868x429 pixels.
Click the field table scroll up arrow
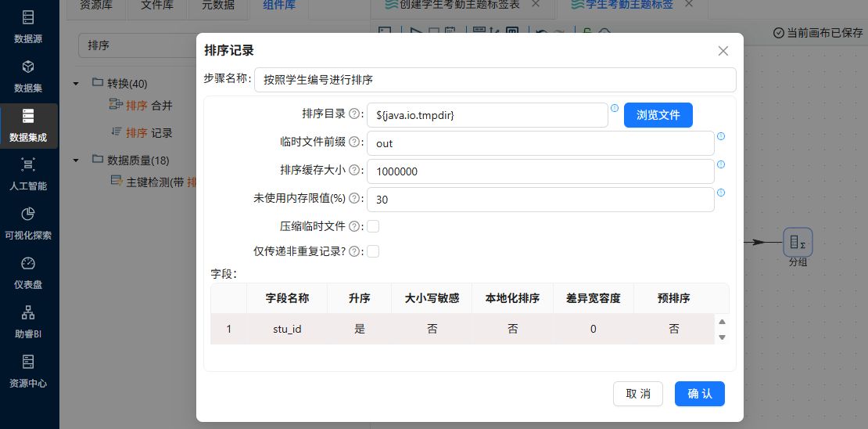(x=722, y=322)
